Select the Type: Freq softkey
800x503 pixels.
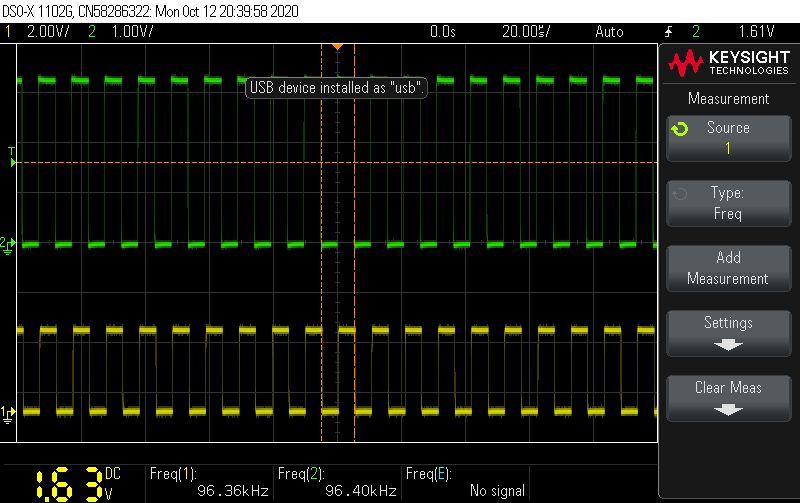point(729,203)
